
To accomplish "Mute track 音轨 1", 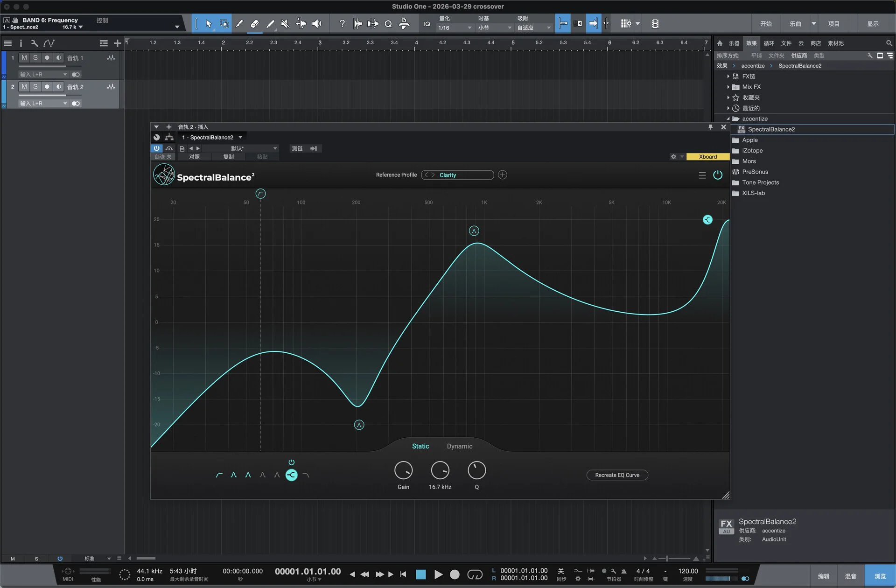I will (24, 57).
